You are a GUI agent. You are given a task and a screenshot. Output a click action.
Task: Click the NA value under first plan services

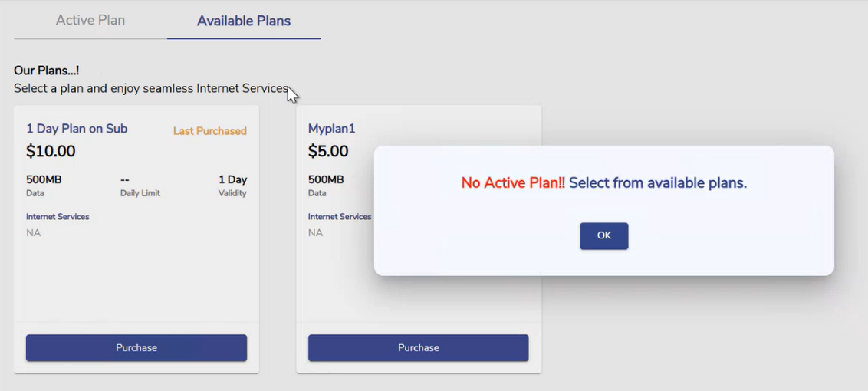33,233
